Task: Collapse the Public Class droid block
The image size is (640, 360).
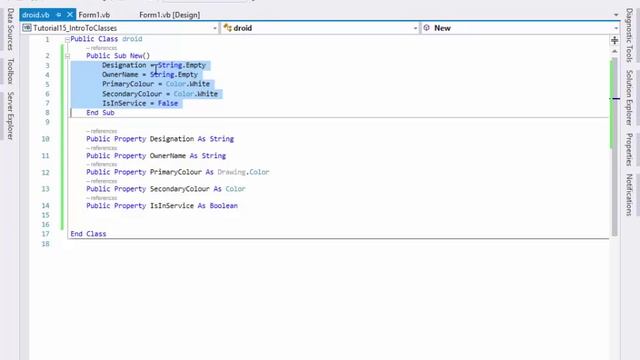Action: (x=67, y=40)
